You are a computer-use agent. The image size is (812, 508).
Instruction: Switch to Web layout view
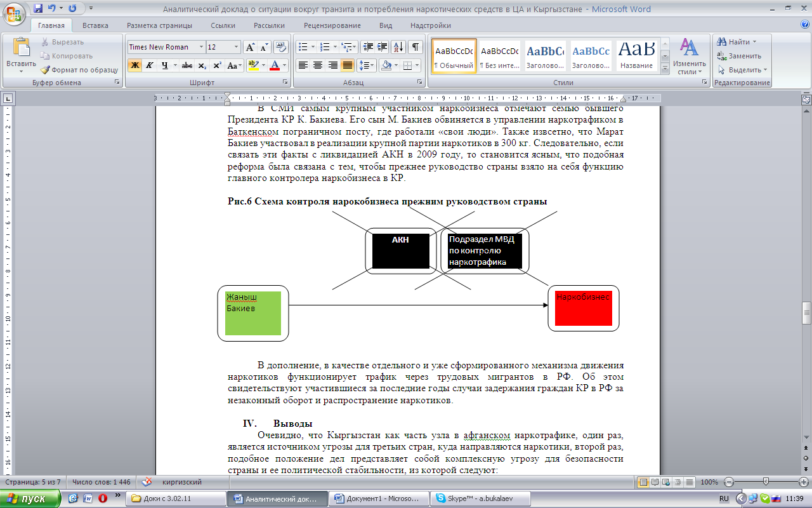(x=667, y=482)
